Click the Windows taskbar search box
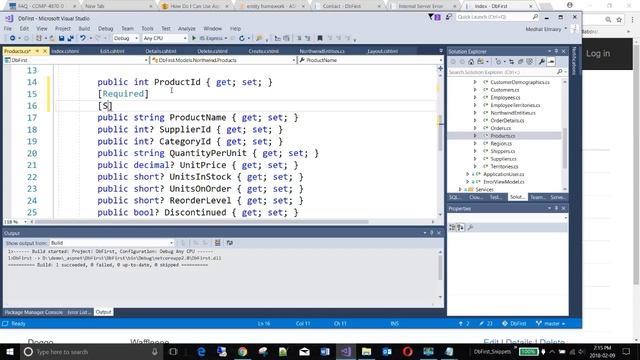Image resolution: width=640 pixels, height=360 pixels. [90, 351]
